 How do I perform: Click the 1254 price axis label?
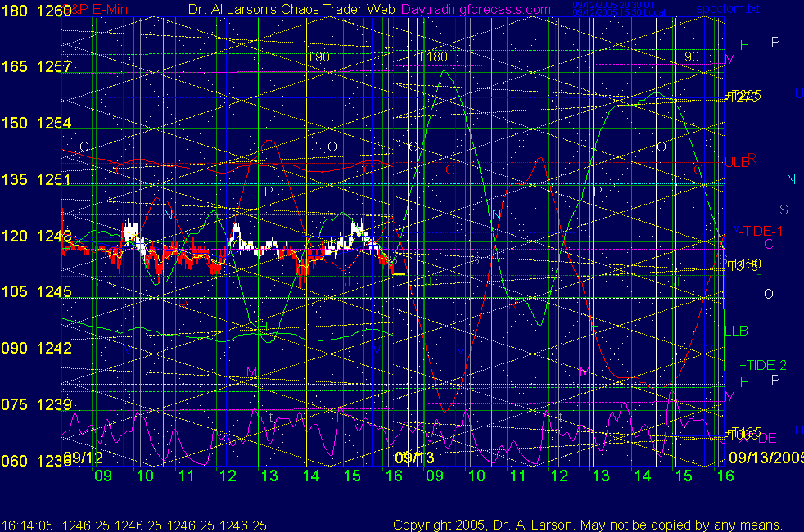(x=54, y=123)
